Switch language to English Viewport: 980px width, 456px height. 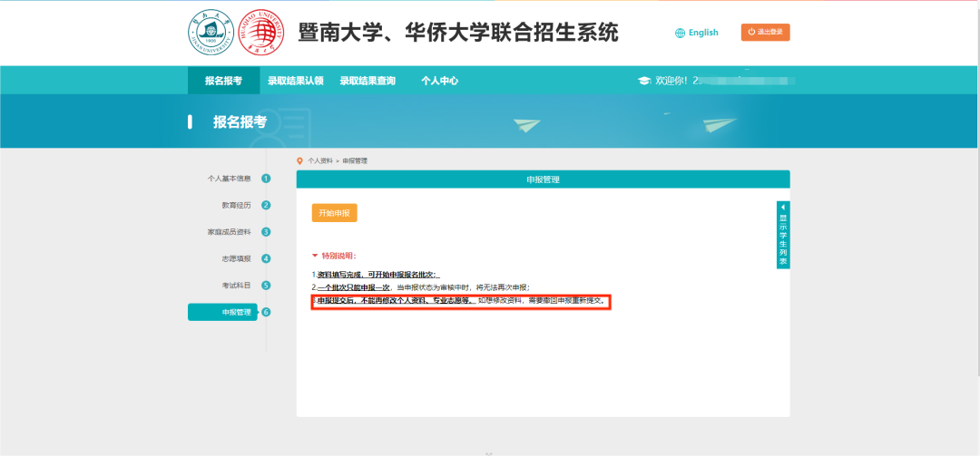coord(703,33)
